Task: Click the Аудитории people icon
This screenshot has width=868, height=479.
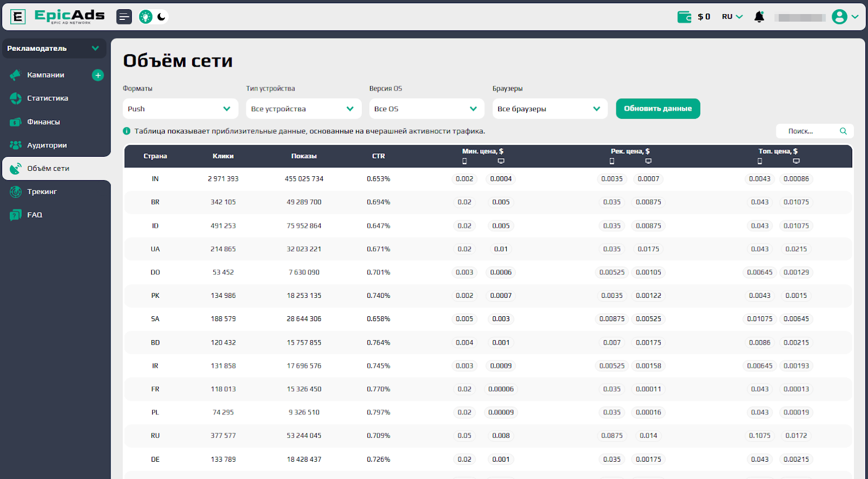Action: [16, 145]
